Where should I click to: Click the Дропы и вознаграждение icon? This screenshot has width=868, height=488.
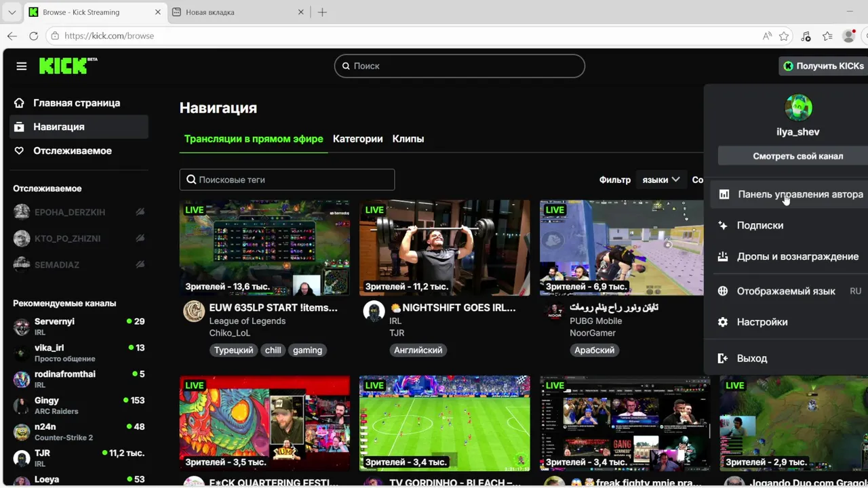723,256
